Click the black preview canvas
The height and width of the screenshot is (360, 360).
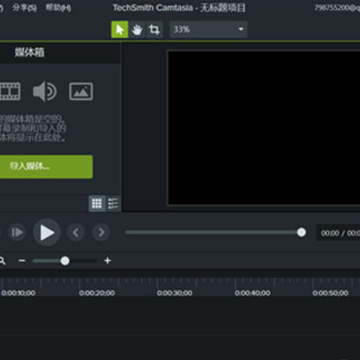point(264,128)
